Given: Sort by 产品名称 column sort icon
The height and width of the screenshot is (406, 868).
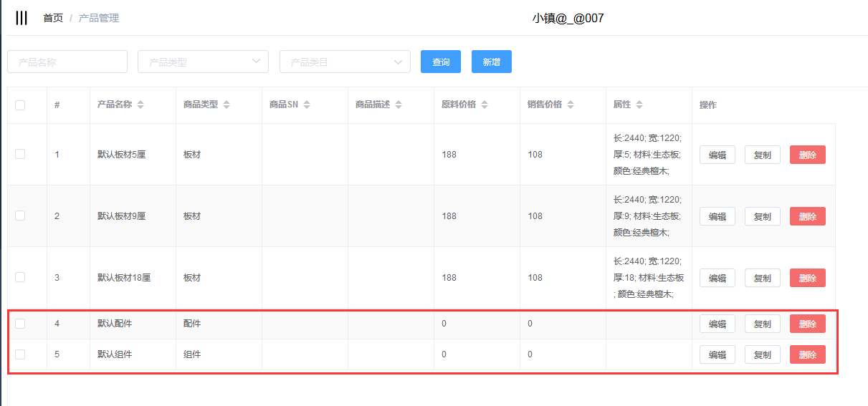Looking at the screenshot, I should pos(140,105).
